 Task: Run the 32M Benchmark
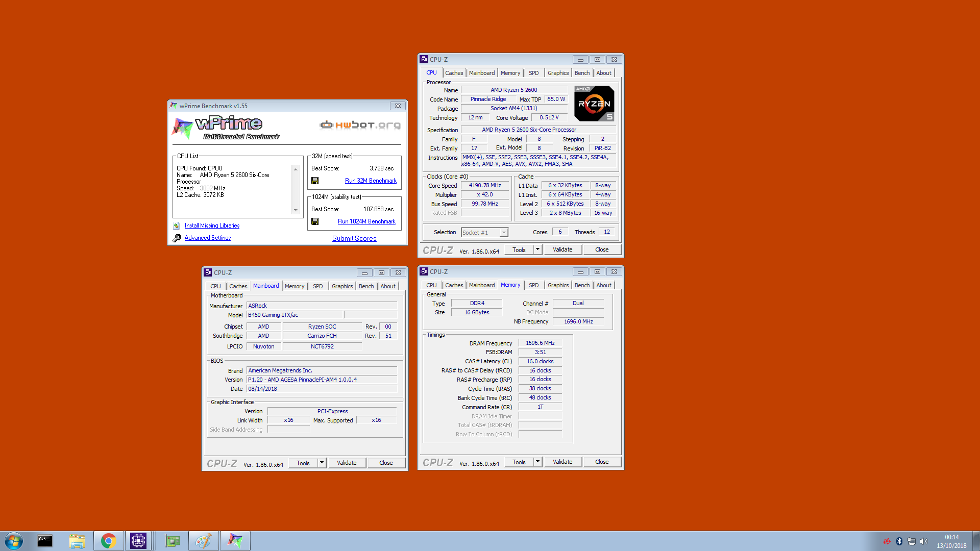(x=371, y=181)
